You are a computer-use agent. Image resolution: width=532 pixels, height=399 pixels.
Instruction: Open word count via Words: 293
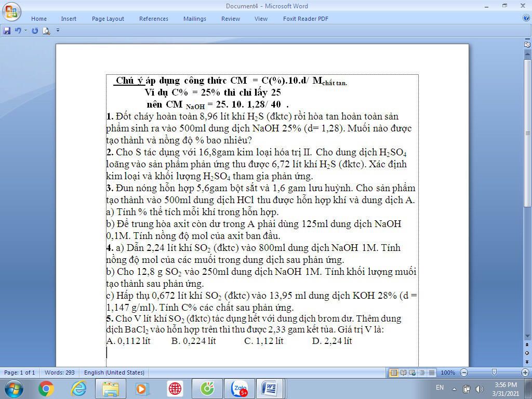point(60,373)
